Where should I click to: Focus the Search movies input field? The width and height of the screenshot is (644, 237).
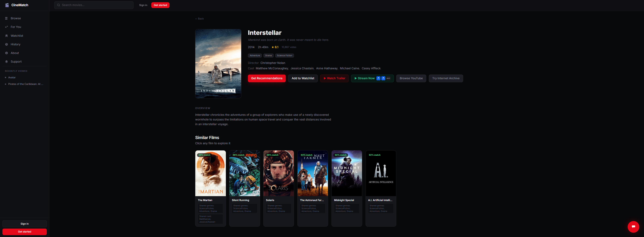[94, 5]
